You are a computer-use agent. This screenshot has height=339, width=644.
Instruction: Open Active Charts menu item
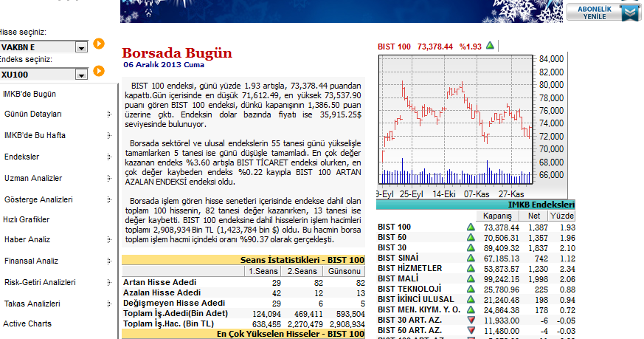click(27, 323)
